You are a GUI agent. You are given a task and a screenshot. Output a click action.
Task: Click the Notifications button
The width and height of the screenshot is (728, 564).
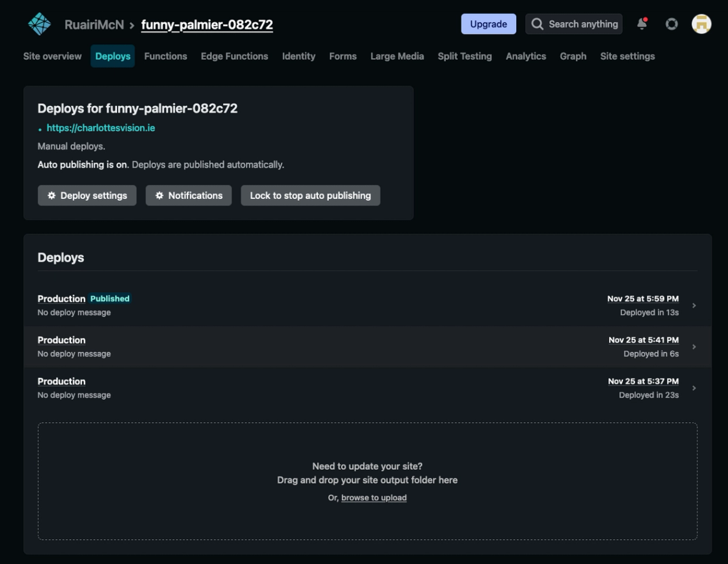(x=189, y=196)
